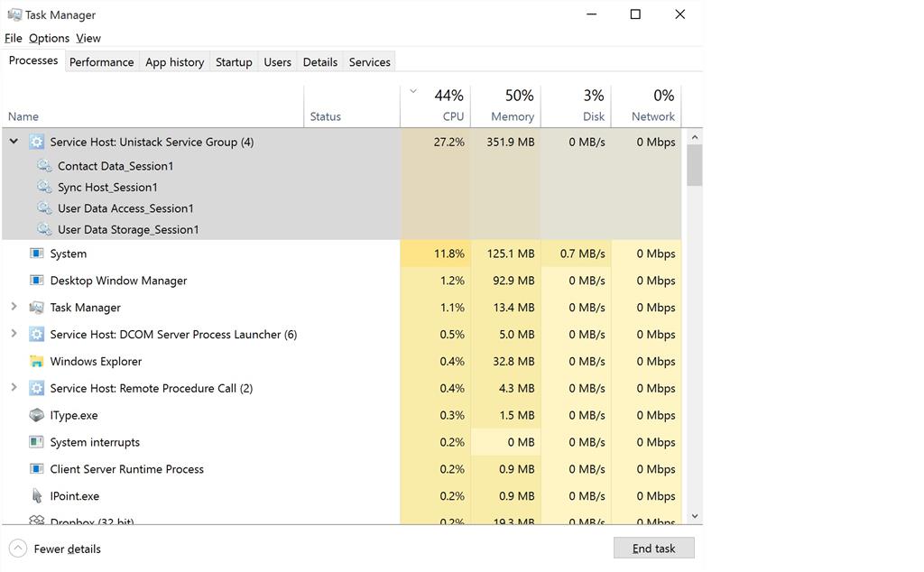
Task: Click the sort arrow above the CPU column
Action: pos(413,91)
